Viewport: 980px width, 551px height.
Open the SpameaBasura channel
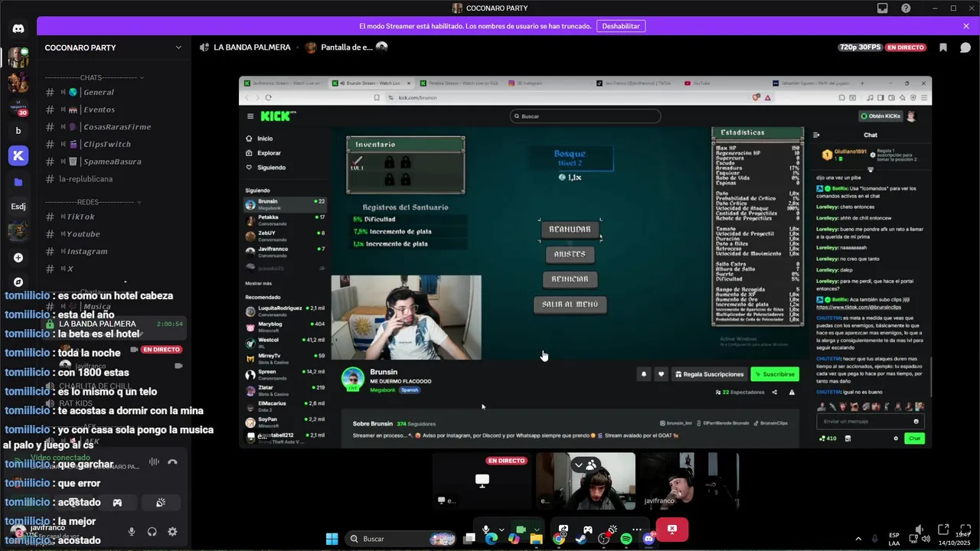[x=113, y=161]
